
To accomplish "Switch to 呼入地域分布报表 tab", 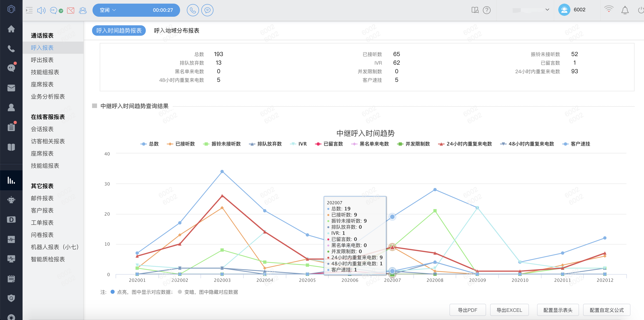I will point(176,31).
